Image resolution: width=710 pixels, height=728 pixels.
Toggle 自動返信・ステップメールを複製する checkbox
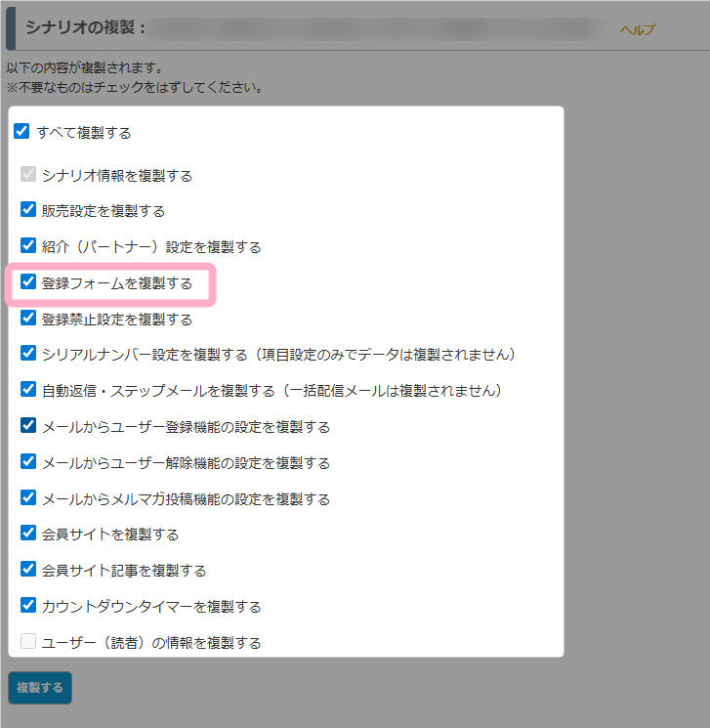click(28, 389)
